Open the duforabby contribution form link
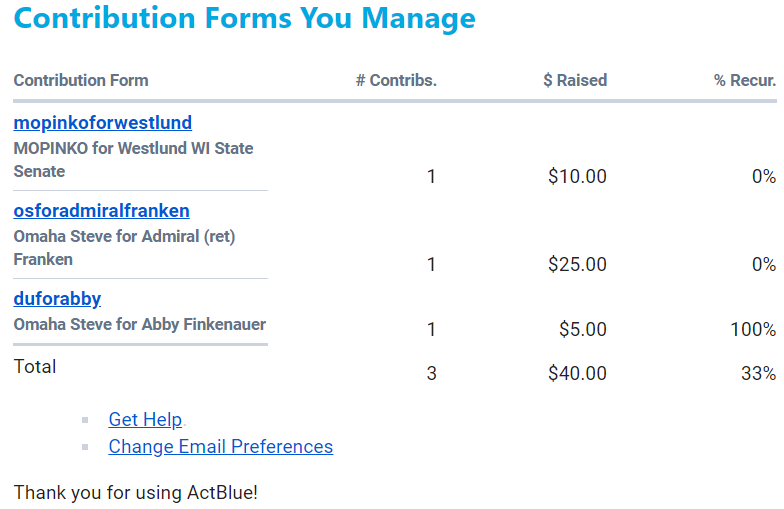The height and width of the screenshot is (509, 784). pos(57,299)
